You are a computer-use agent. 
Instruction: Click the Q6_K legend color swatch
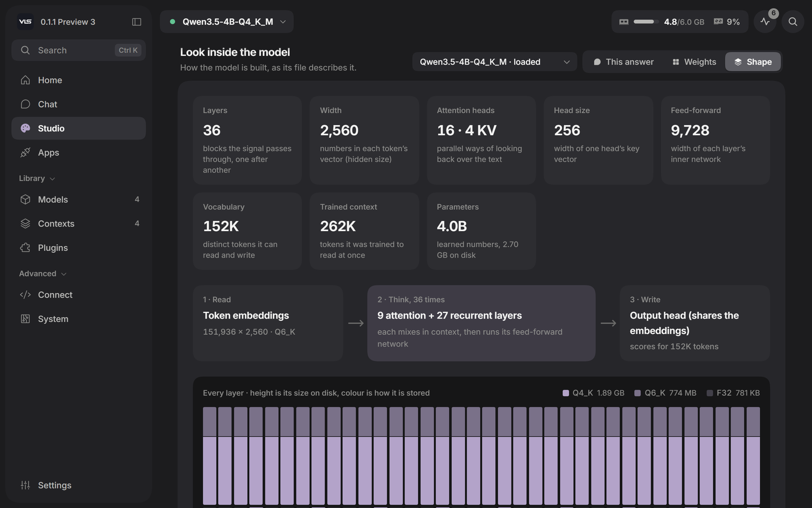637,393
